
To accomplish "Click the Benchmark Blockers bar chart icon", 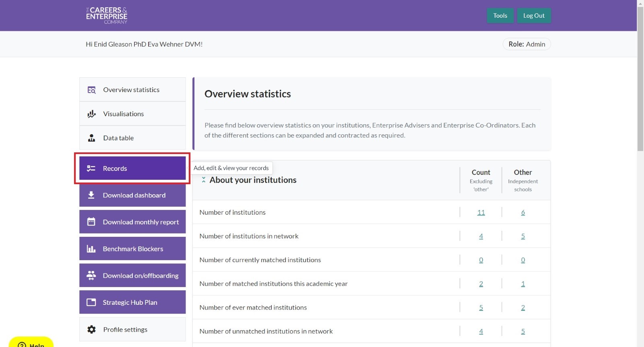I will [91, 249].
